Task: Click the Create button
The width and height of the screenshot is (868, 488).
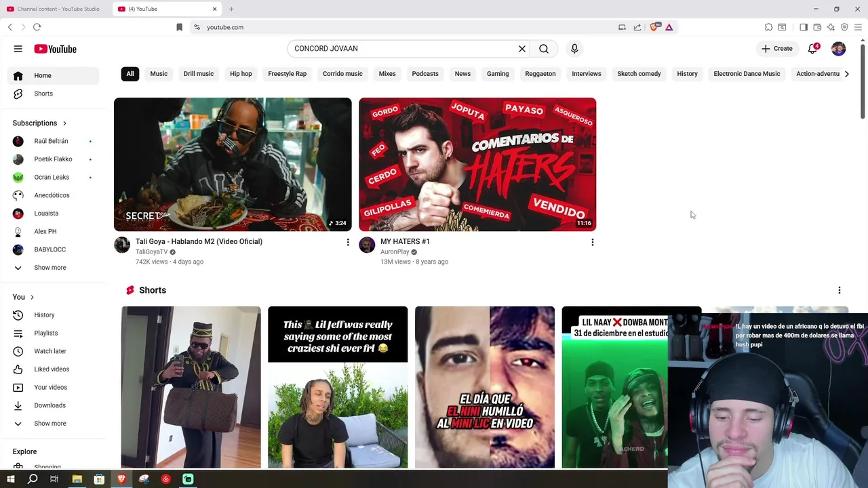Action: [776, 49]
